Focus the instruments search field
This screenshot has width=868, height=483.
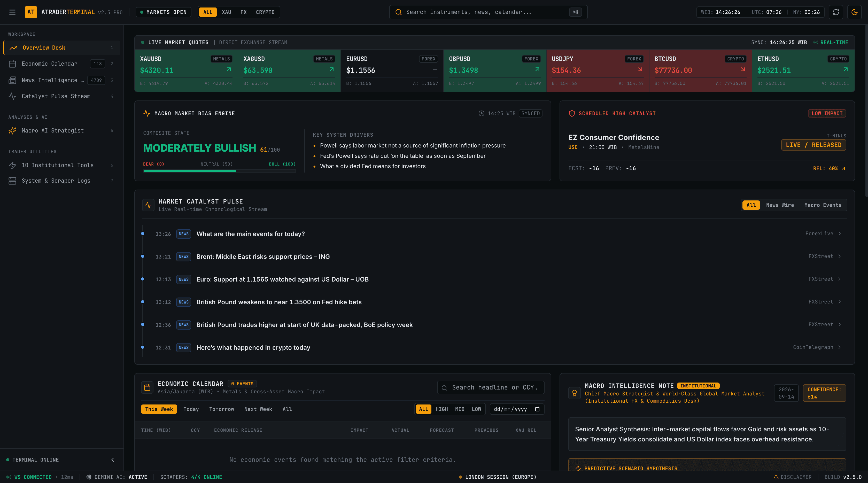click(488, 12)
